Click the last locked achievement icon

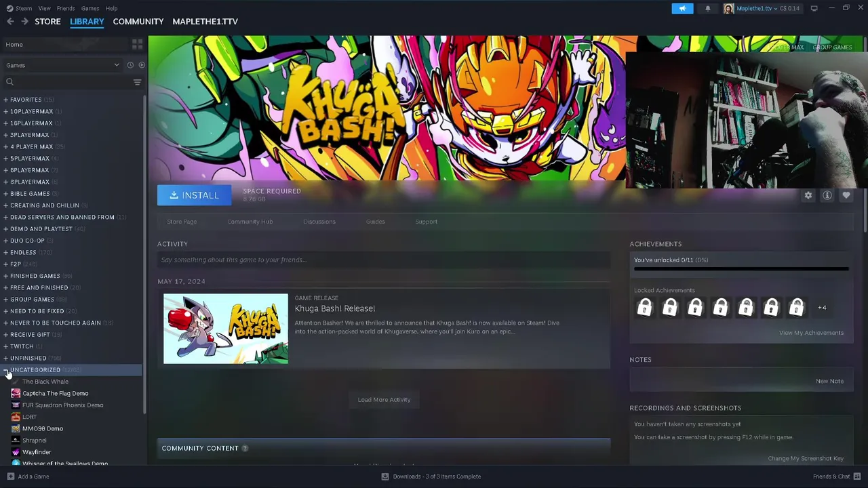pyautogui.click(x=796, y=308)
